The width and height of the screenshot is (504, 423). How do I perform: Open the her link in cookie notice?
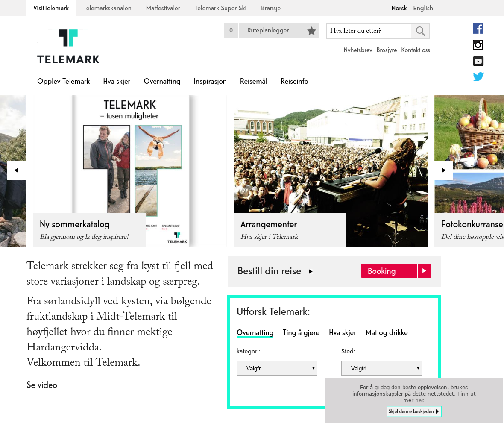[419, 400]
